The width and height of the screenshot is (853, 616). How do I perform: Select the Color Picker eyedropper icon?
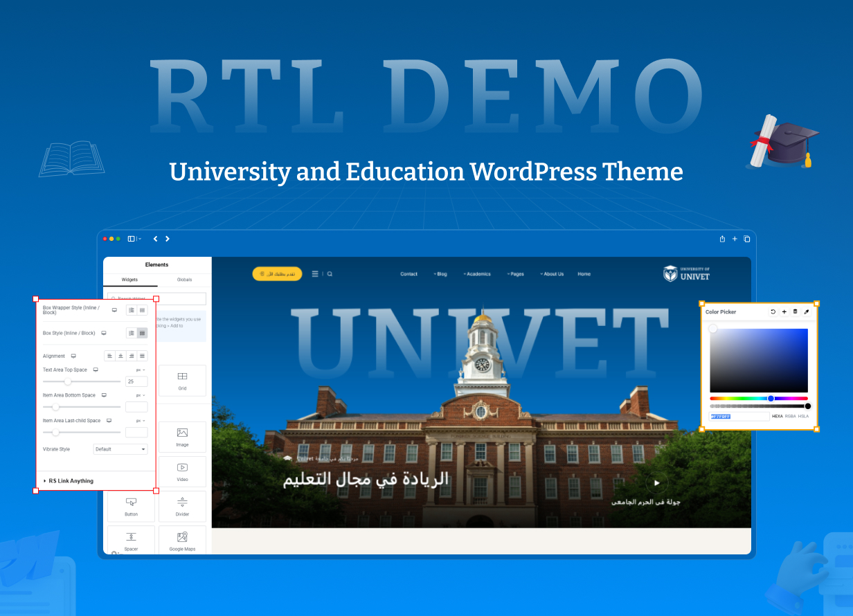(x=806, y=312)
